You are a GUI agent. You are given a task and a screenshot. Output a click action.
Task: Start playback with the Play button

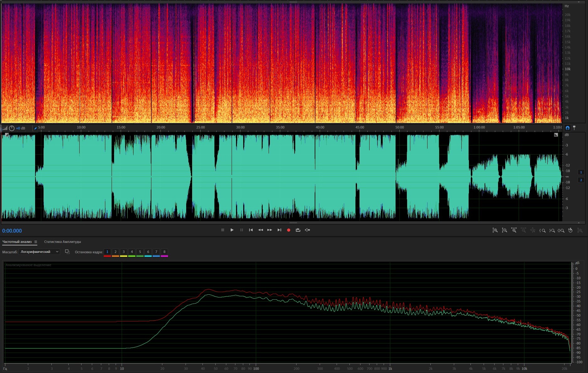(232, 230)
